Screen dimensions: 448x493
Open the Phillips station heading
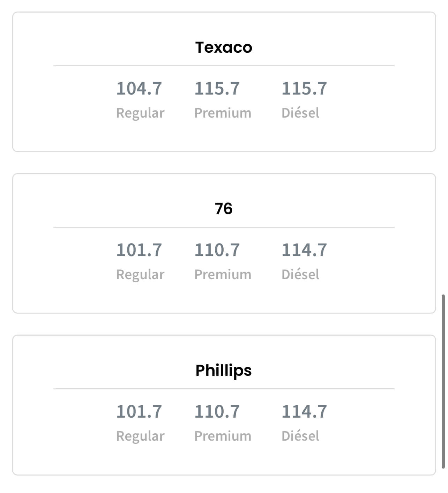pyautogui.click(x=224, y=371)
